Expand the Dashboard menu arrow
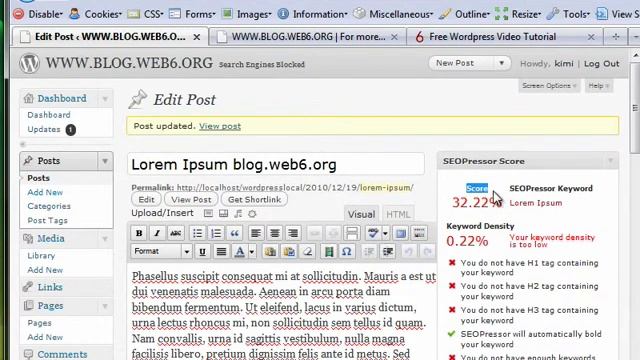 [x=105, y=99]
